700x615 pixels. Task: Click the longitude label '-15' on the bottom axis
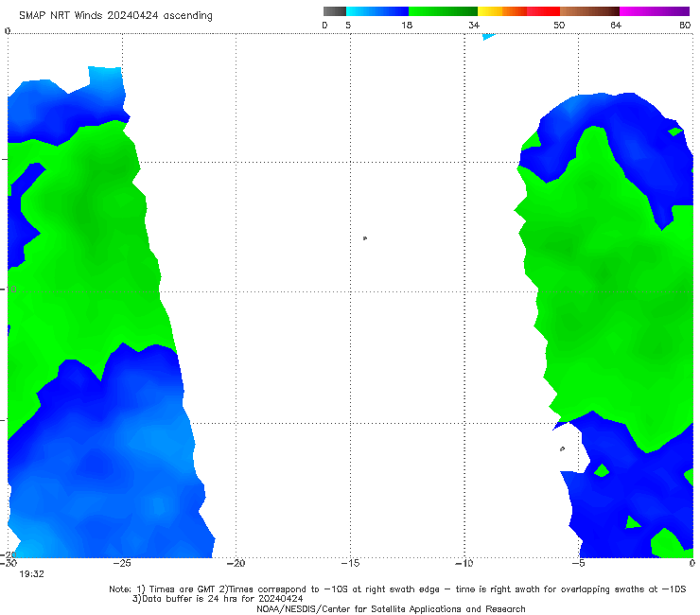[x=350, y=563]
